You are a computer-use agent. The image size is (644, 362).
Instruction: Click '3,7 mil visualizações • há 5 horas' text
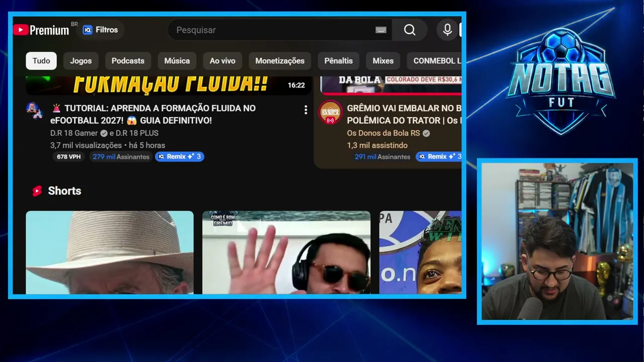(x=108, y=145)
